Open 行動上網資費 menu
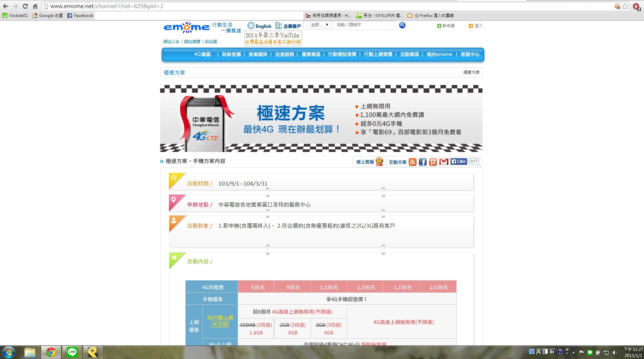This screenshot has height=359, width=644. 378,54
